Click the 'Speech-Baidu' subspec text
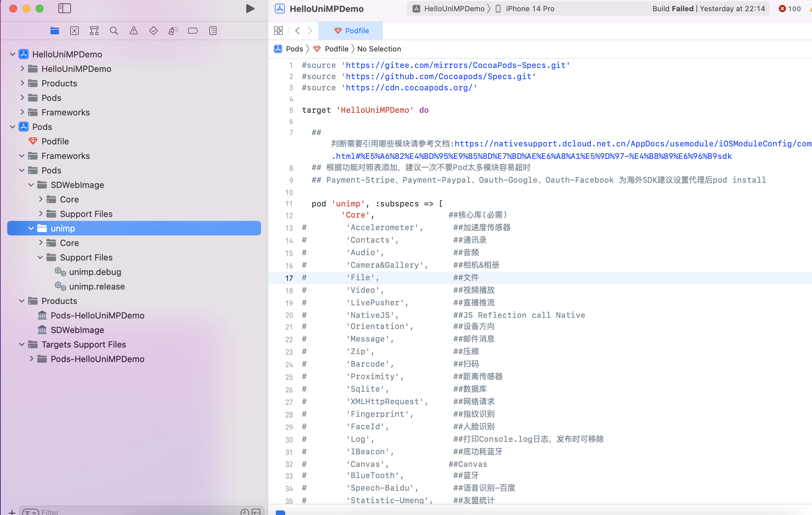This screenshot has width=812, height=515. [x=380, y=488]
